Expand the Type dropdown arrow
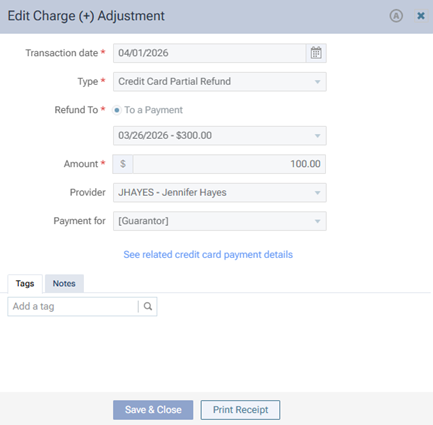The width and height of the screenshot is (433, 425). tap(317, 82)
